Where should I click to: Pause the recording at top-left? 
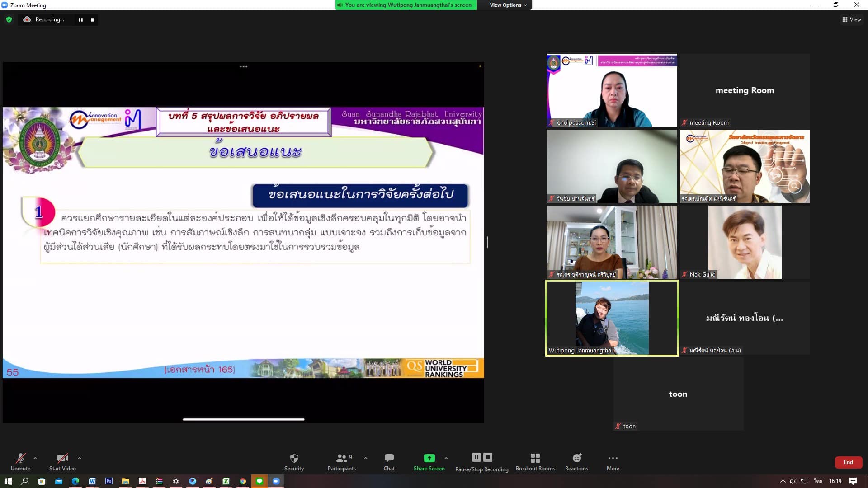tap(80, 20)
